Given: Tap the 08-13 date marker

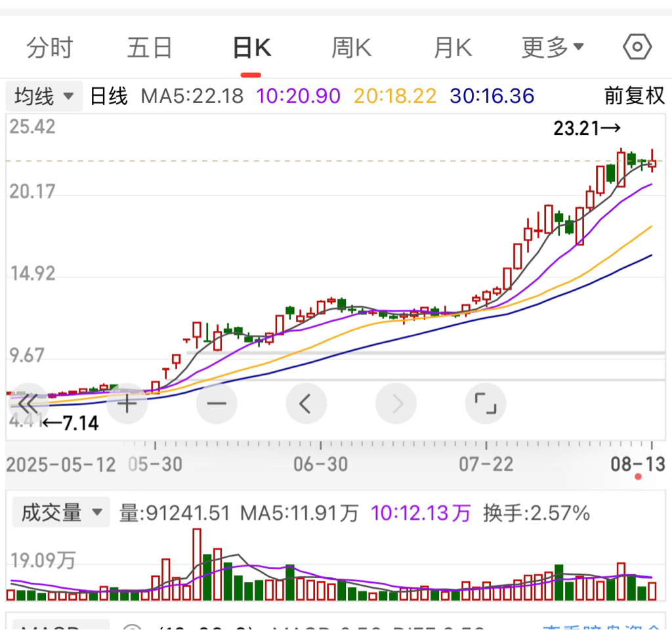Looking at the screenshot, I should point(638,464).
